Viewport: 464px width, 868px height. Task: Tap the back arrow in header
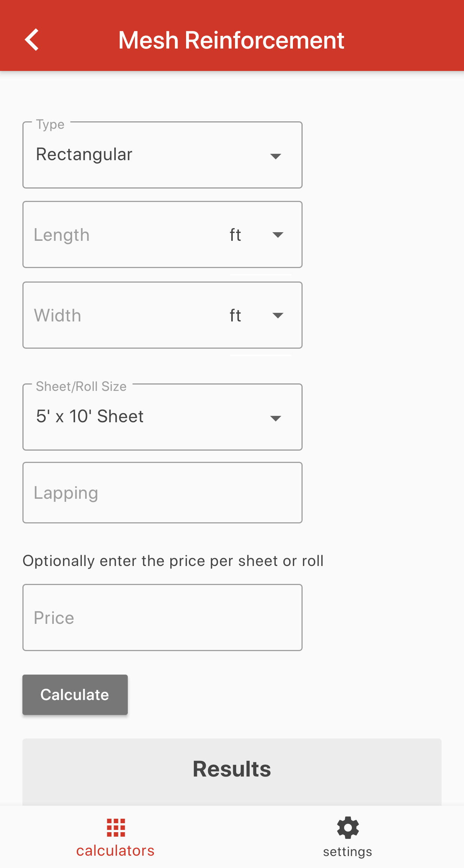tap(32, 40)
